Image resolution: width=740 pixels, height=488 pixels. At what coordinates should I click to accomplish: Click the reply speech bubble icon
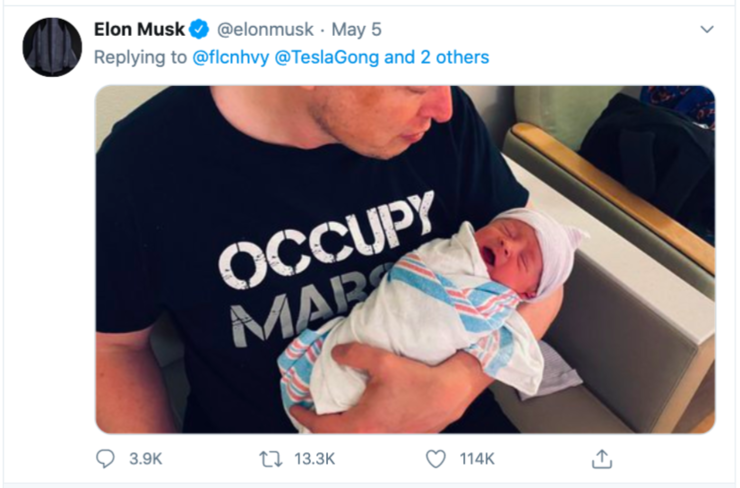pyautogui.click(x=106, y=458)
